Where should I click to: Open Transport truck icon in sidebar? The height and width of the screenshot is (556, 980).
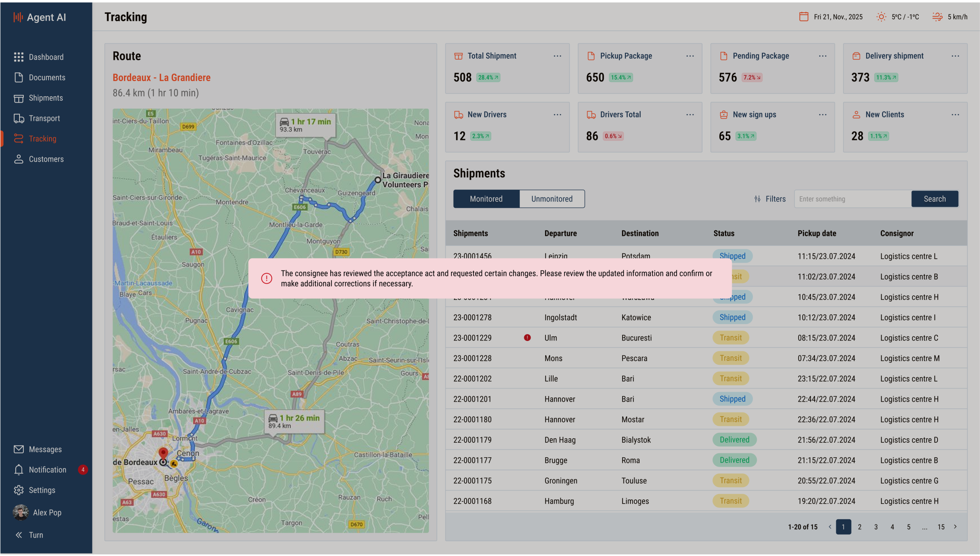(18, 118)
